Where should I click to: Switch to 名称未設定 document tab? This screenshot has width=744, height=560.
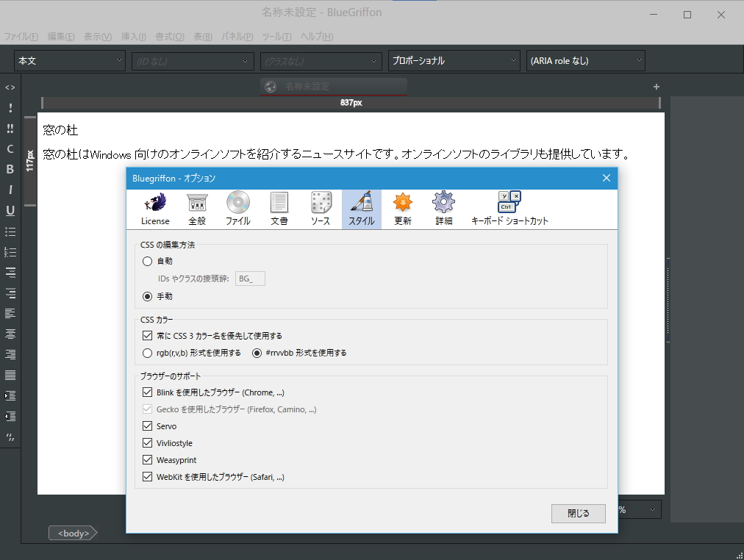tap(334, 86)
